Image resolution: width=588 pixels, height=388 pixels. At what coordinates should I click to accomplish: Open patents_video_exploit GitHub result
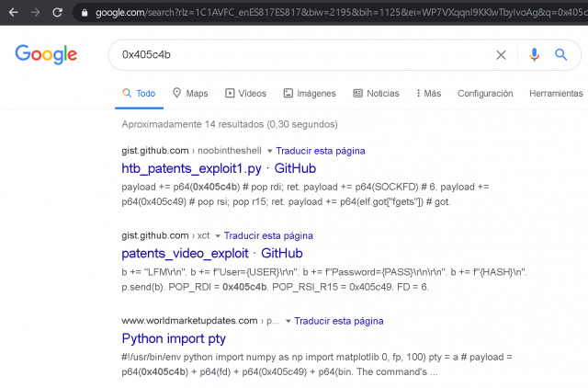(212, 253)
